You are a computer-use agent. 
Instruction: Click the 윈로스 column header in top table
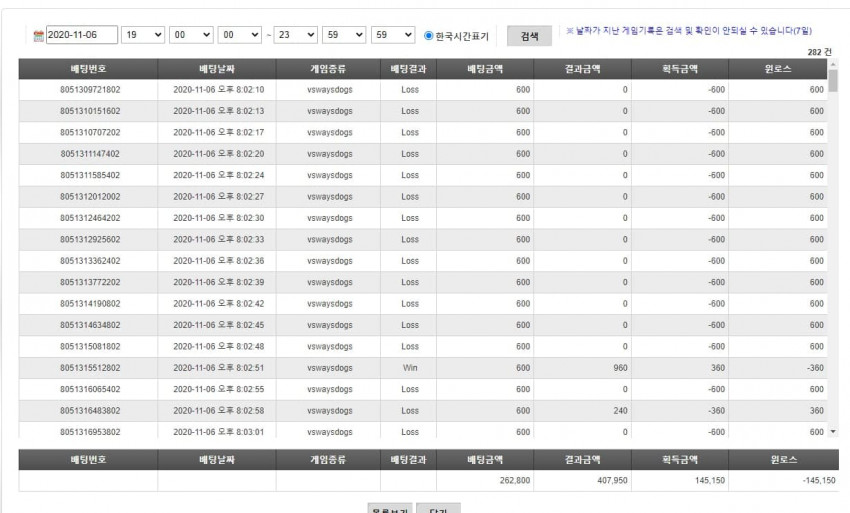(778, 69)
